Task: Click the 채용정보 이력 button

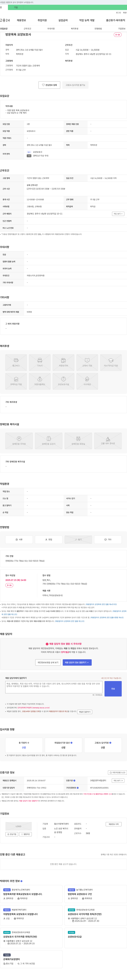Action: pyautogui.click(x=114, y=824)
